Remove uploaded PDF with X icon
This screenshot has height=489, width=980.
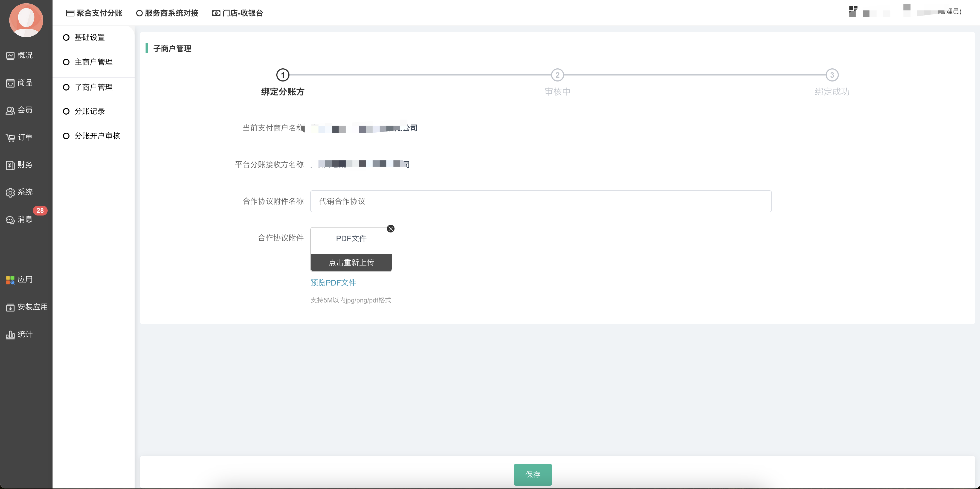tap(390, 229)
